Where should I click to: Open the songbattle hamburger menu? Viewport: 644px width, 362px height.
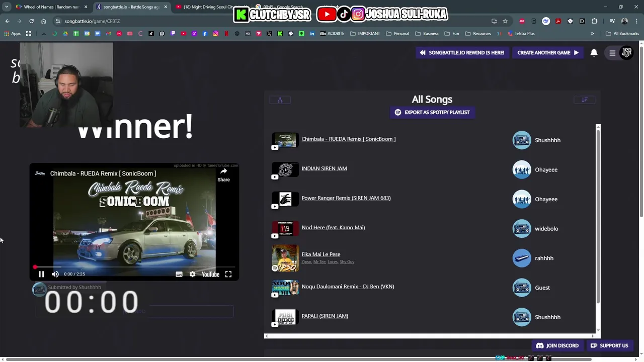(612, 52)
